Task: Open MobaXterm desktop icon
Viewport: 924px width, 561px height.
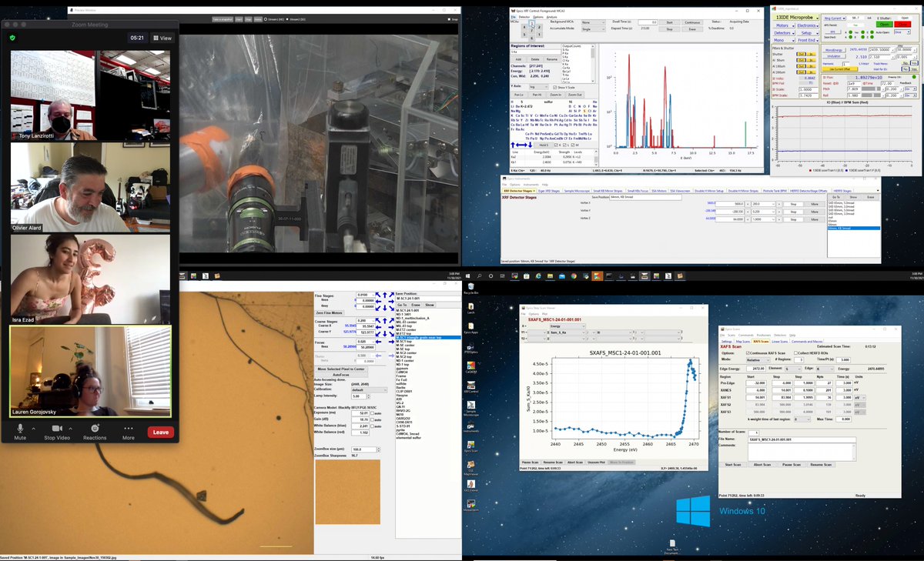Action: pos(470,506)
